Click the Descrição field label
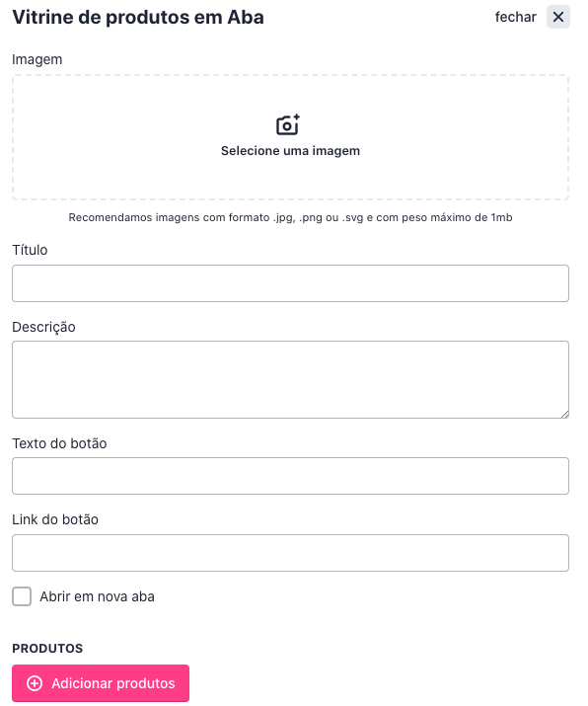 coord(43,327)
